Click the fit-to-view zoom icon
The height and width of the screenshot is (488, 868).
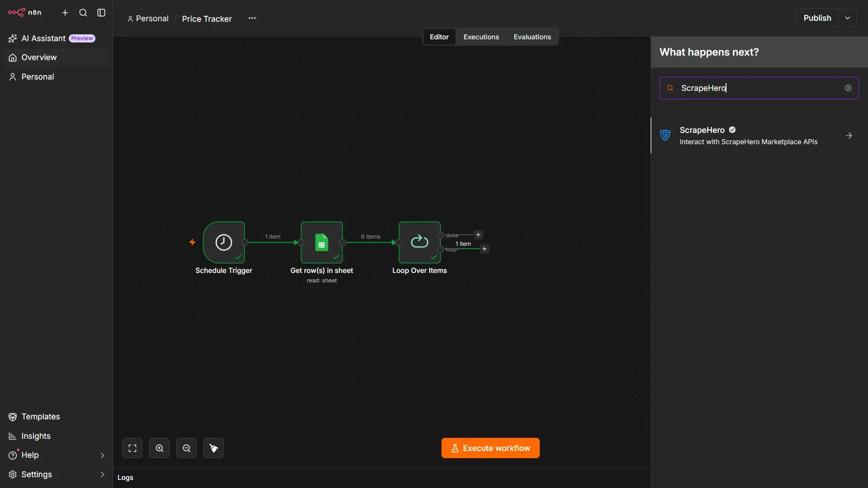click(132, 448)
